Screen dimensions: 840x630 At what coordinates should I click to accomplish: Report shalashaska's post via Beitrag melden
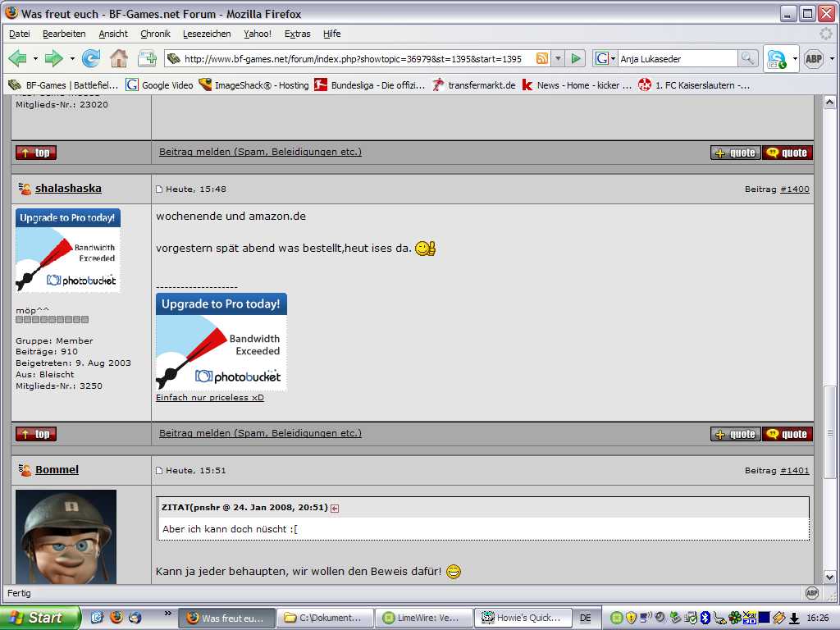tap(260, 433)
